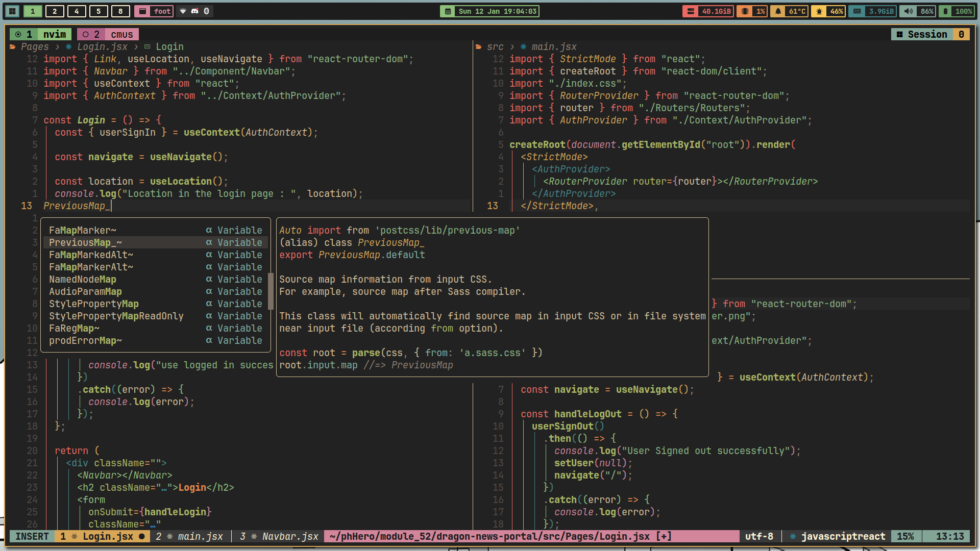The image size is (980, 551).
Task: Click the createRoot line in right pane
Action: tap(652, 145)
